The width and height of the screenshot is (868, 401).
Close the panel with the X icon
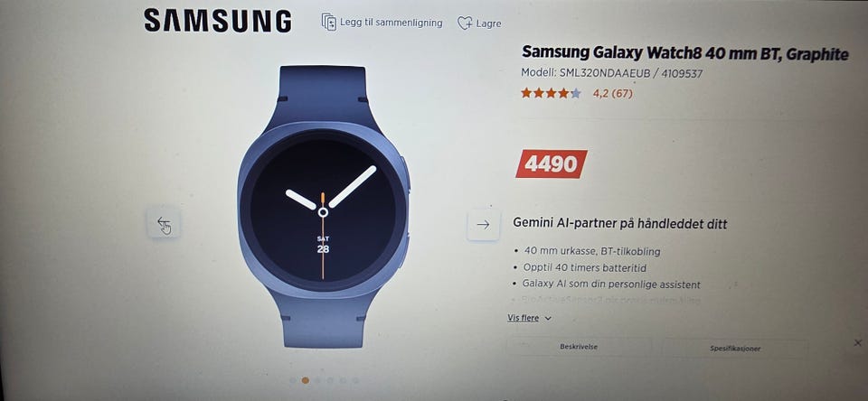tap(857, 343)
